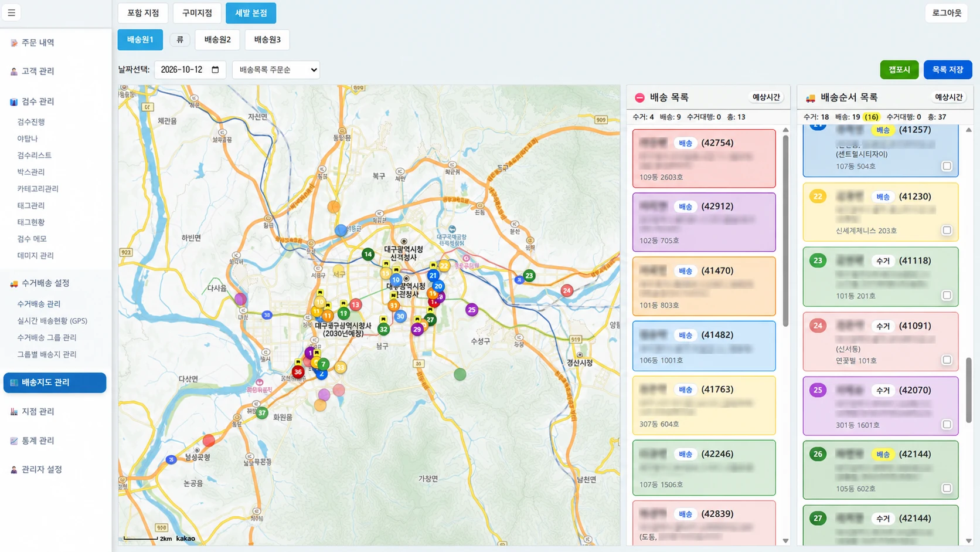Select map marker number 32
The height and width of the screenshot is (552, 980).
tap(383, 329)
